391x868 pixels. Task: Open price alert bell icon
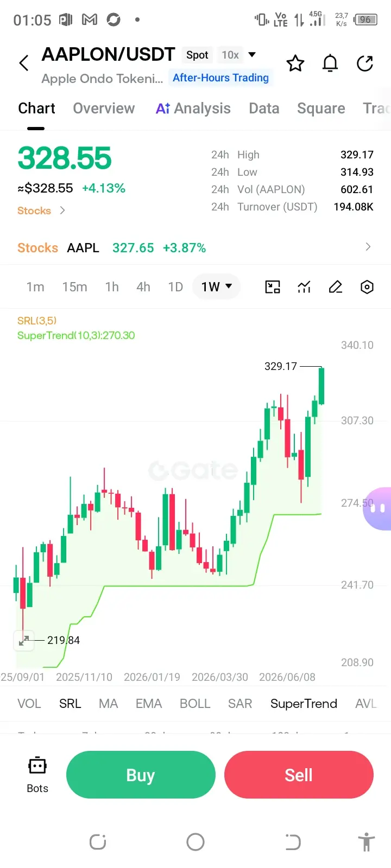[330, 63]
